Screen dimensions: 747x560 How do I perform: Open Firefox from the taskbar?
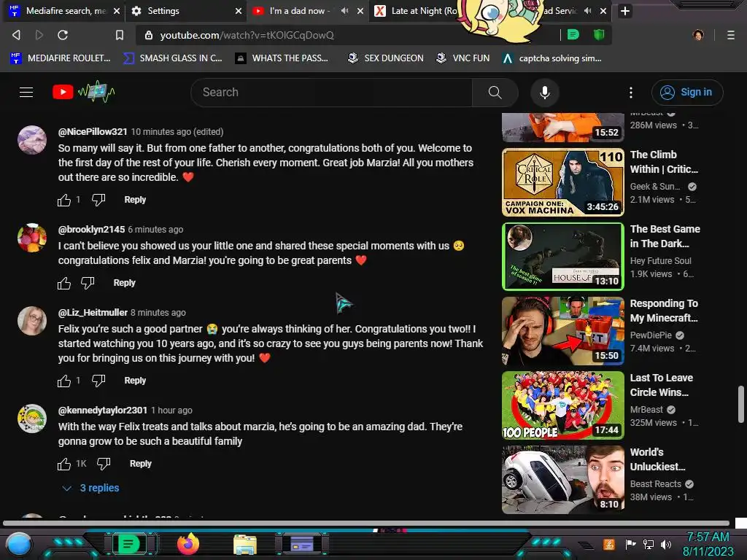188,544
